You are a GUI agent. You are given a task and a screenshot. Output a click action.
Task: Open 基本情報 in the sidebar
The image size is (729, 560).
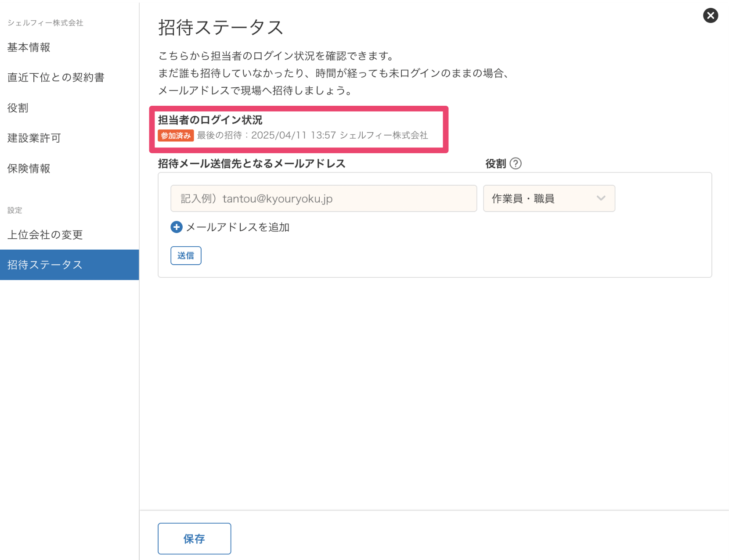[29, 47]
